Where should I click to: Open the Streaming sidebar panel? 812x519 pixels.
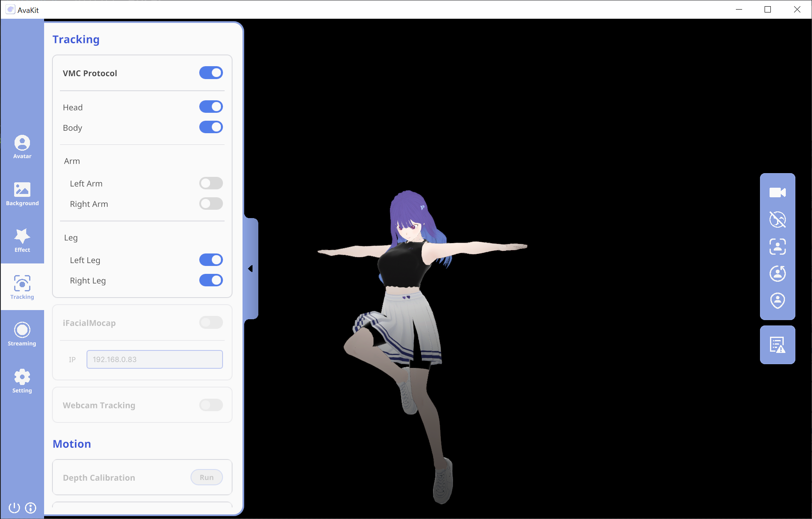click(x=22, y=334)
